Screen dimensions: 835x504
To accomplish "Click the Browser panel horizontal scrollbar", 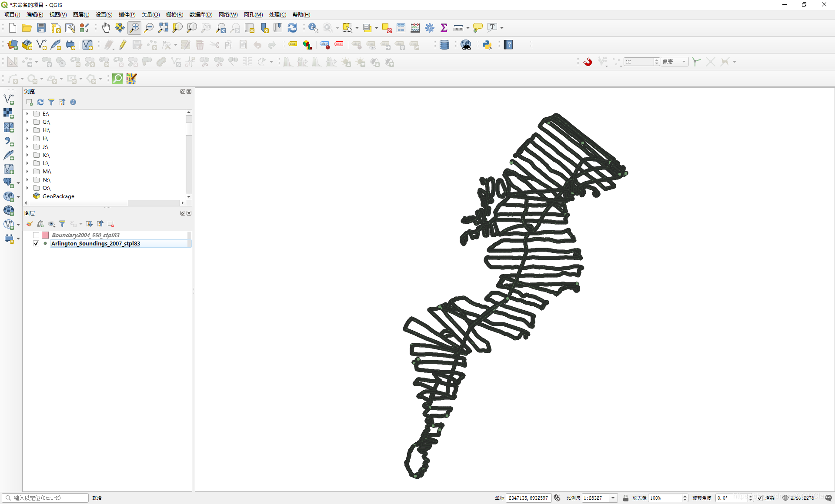I will (78, 203).
